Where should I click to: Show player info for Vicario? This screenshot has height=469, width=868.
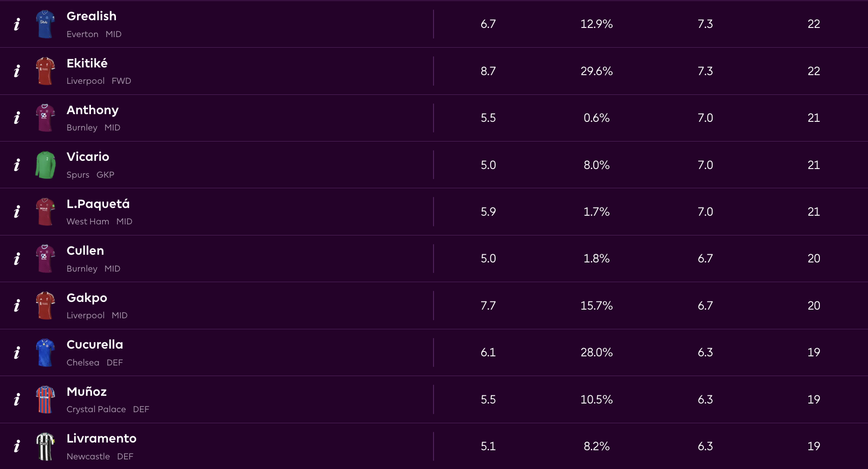click(x=17, y=165)
